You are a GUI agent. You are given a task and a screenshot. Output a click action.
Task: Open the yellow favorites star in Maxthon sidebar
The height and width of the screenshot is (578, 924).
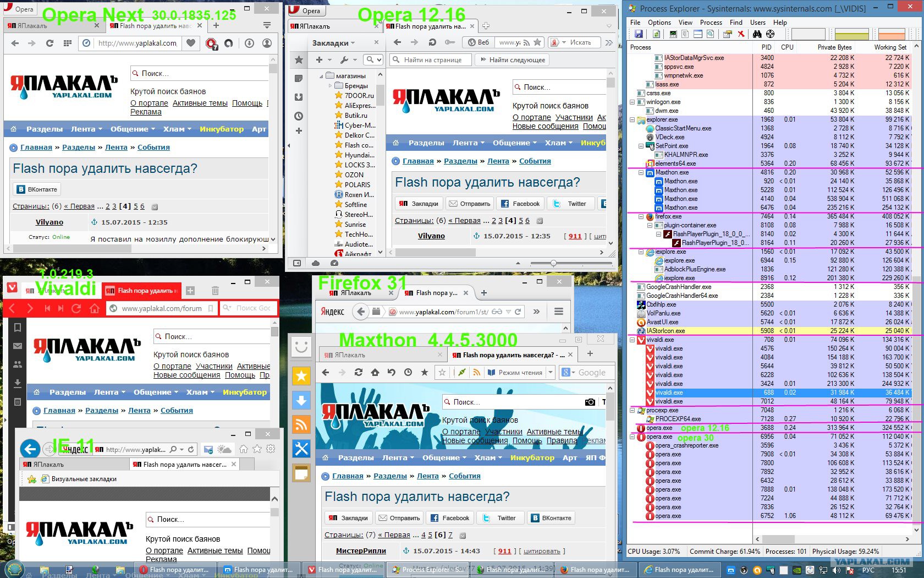301,376
